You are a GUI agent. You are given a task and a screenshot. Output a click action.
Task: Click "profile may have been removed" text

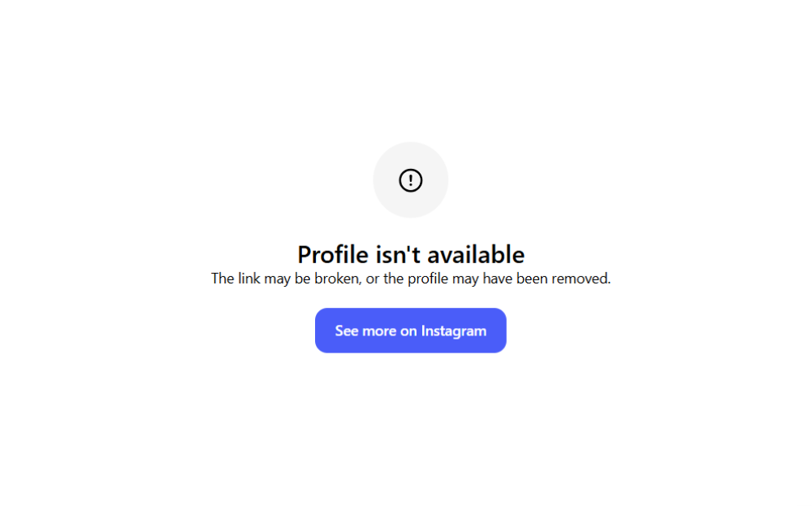pyautogui.click(x=509, y=279)
